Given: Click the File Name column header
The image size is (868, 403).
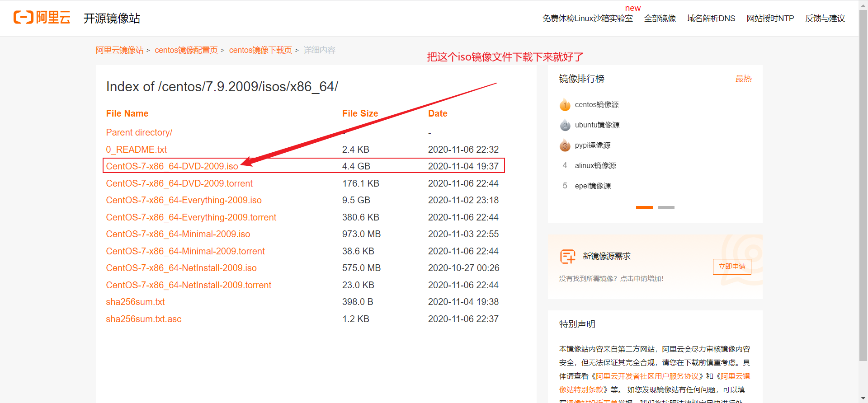Looking at the screenshot, I should click(x=127, y=113).
